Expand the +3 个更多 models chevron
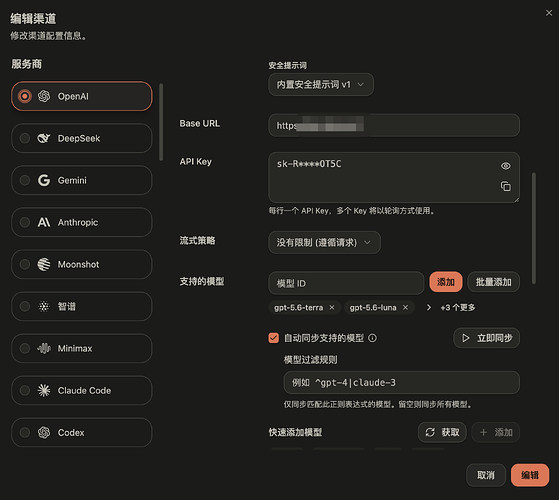Viewport: 559px width, 500px height. (429, 308)
